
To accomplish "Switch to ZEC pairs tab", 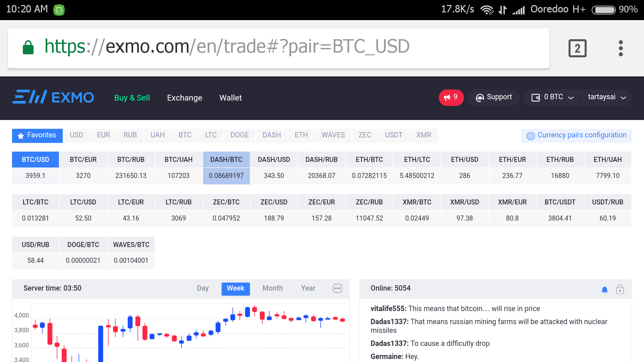I will click(x=365, y=135).
